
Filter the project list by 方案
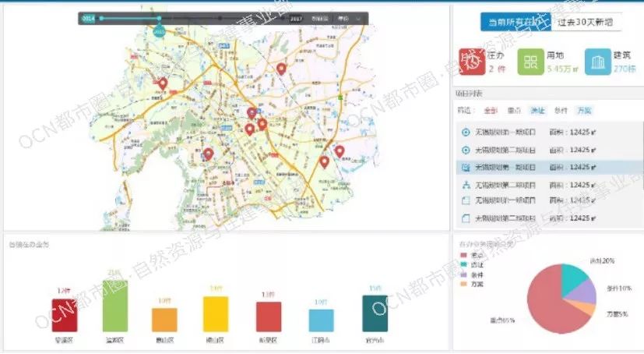(x=584, y=111)
